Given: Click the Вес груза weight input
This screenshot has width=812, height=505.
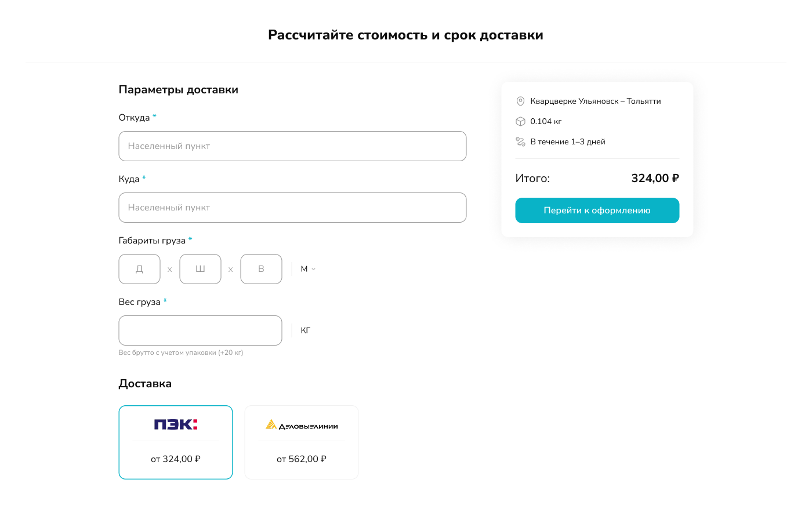Looking at the screenshot, I should (200, 330).
